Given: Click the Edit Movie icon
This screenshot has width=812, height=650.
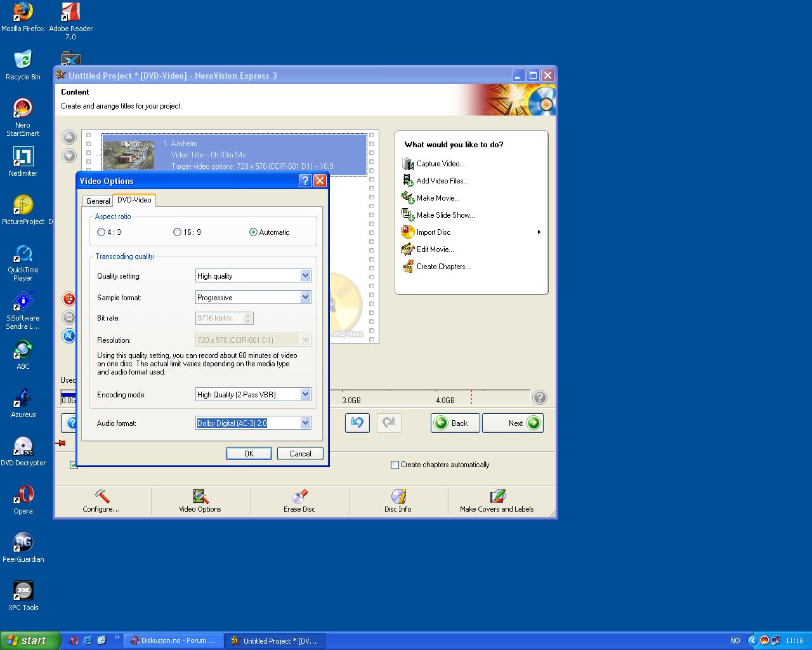Looking at the screenshot, I should (x=408, y=249).
